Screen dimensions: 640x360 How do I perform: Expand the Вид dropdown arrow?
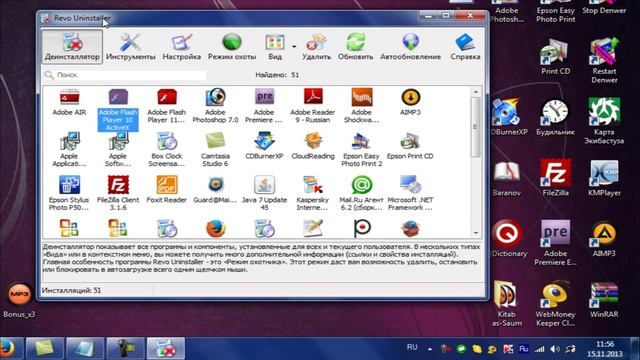tap(294, 47)
